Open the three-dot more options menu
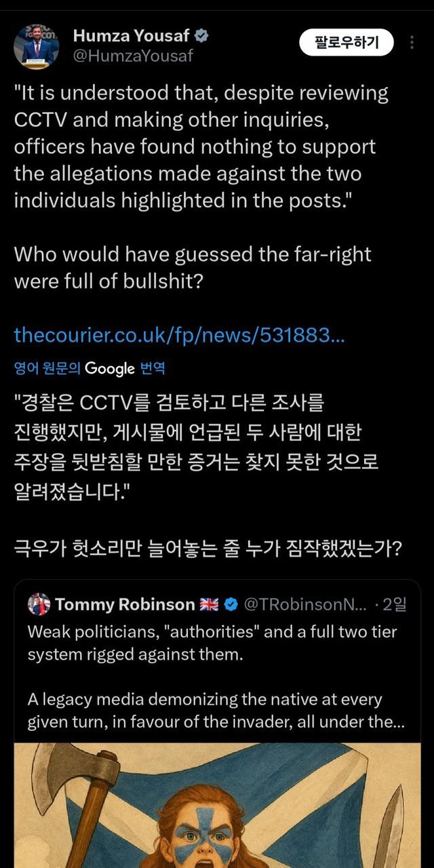This screenshot has width=434, height=868. click(x=412, y=43)
